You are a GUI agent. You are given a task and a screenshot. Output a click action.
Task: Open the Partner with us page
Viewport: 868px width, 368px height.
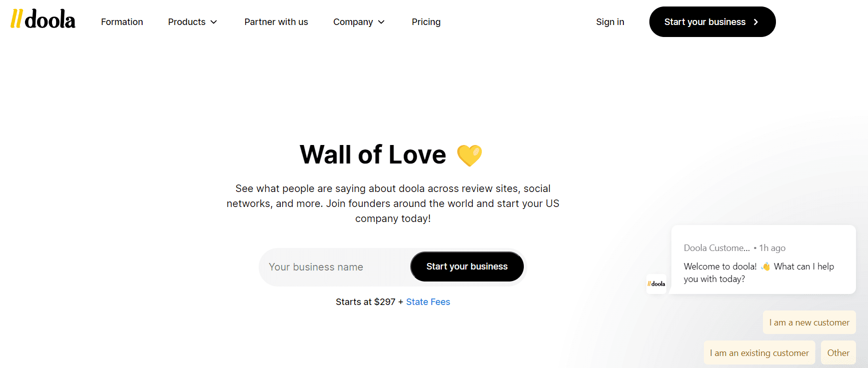pyautogui.click(x=276, y=21)
